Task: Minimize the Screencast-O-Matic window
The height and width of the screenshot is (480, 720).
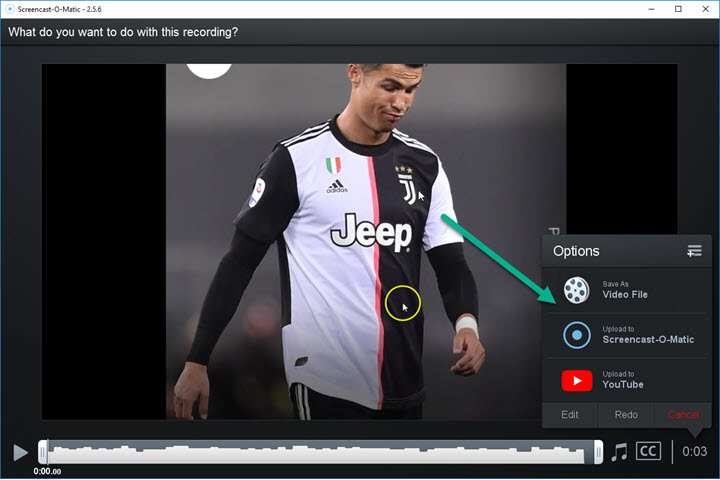Action: click(651, 9)
